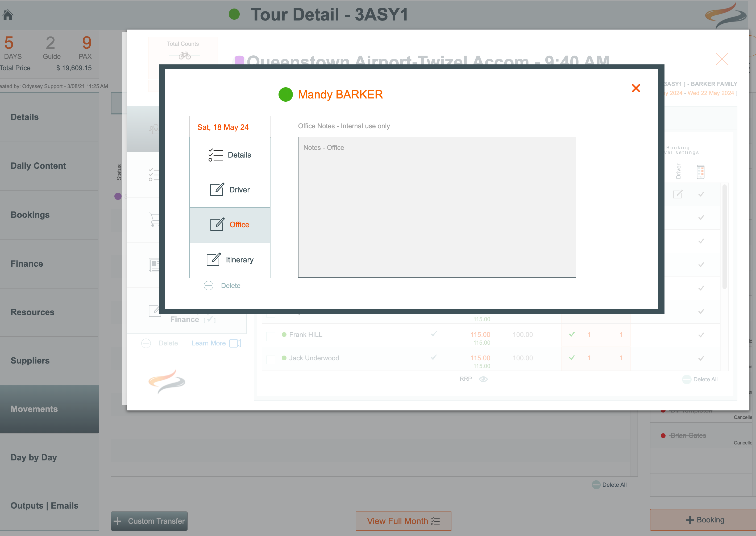Image resolution: width=756 pixels, height=536 pixels.
Task: Click the Office edit pencil icon
Action: [217, 224]
